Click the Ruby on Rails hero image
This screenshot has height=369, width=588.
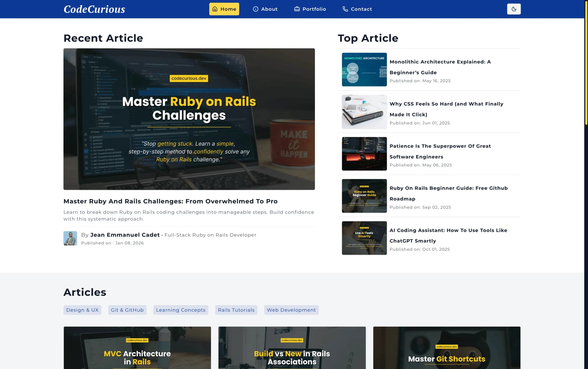click(189, 119)
